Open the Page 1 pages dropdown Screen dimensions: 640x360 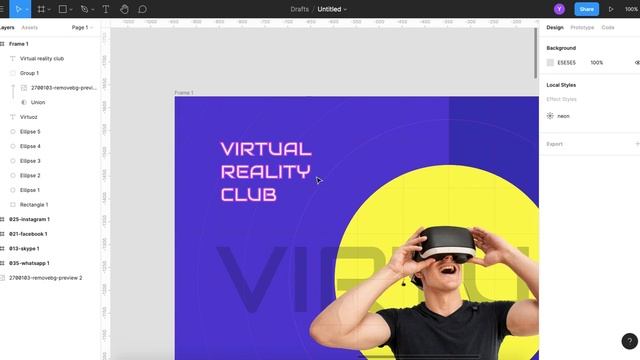(82, 27)
